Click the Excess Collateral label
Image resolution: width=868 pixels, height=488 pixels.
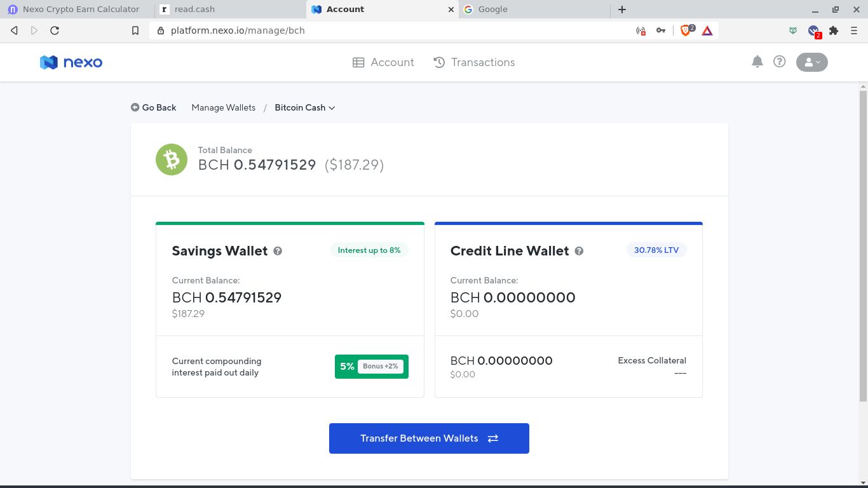(x=652, y=360)
